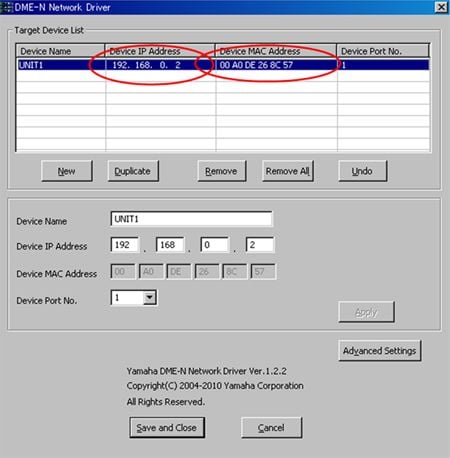Click the fourth IP octet field 2
The image size is (450, 458).
pyautogui.click(x=260, y=245)
